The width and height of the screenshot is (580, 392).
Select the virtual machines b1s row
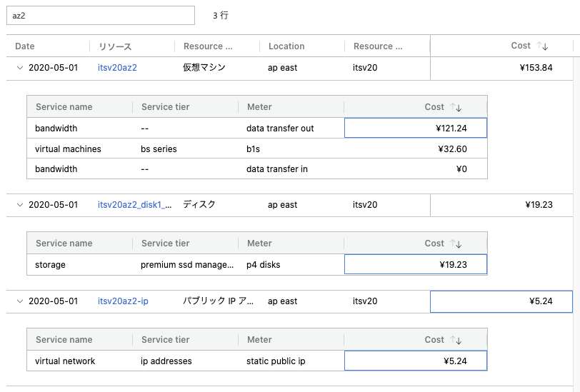[x=257, y=149]
